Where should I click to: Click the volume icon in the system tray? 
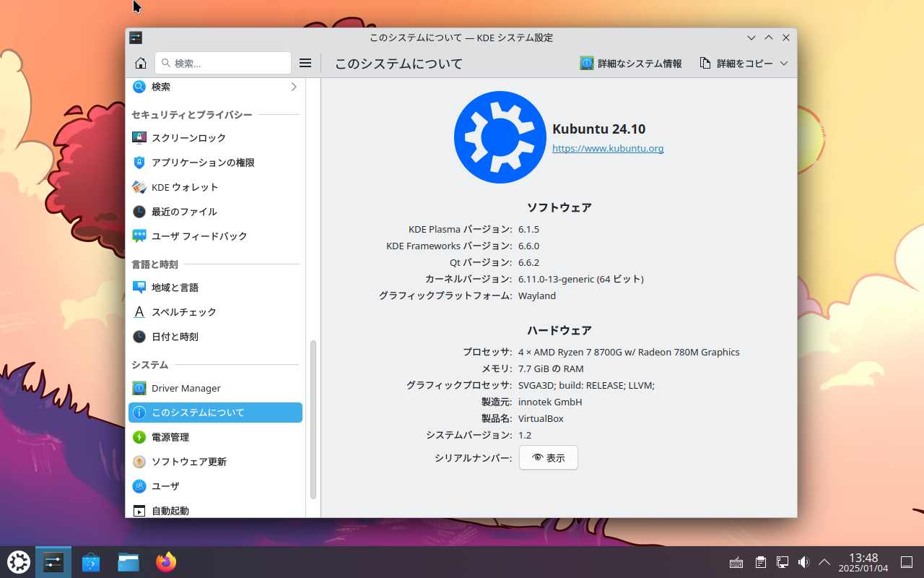[803, 562]
